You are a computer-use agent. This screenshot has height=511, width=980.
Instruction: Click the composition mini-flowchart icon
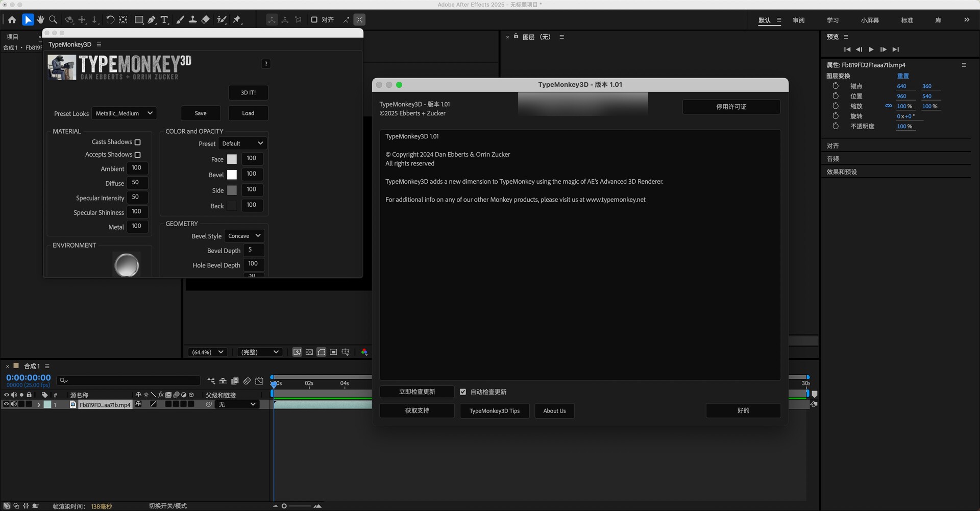tap(211, 381)
